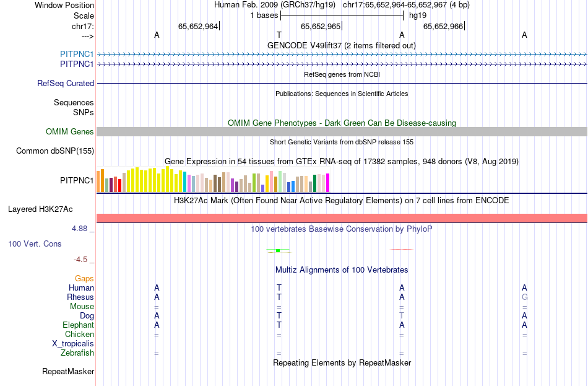The width and height of the screenshot is (588, 386).
Task: Click the green PhyloP conservation marker
Action: pos(278,250)
